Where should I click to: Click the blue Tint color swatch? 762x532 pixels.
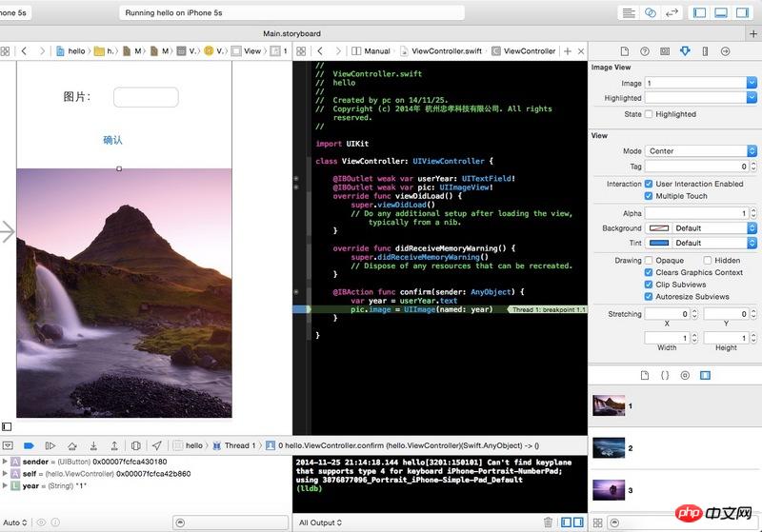pos(659,243)
